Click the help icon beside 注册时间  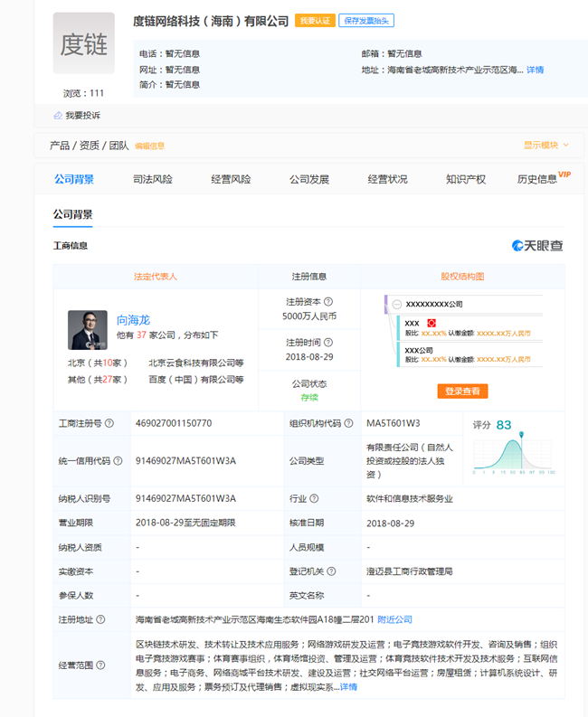tap(328, 343)
